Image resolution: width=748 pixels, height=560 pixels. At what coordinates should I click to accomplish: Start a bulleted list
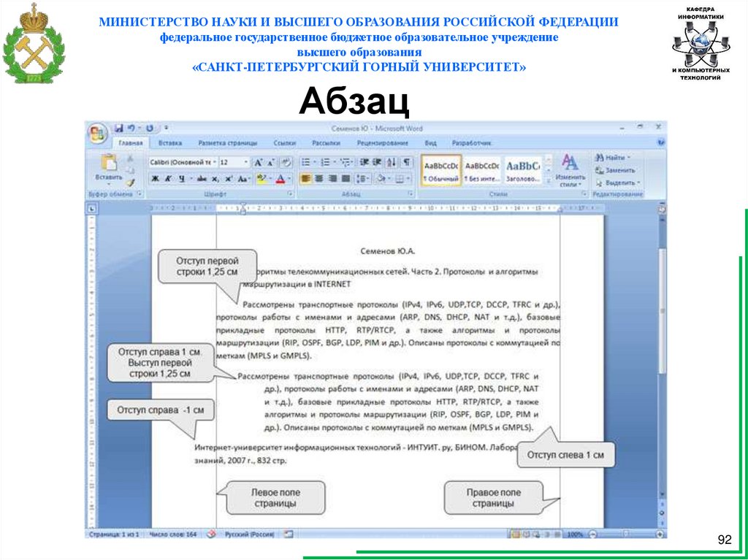pos(307,162)
